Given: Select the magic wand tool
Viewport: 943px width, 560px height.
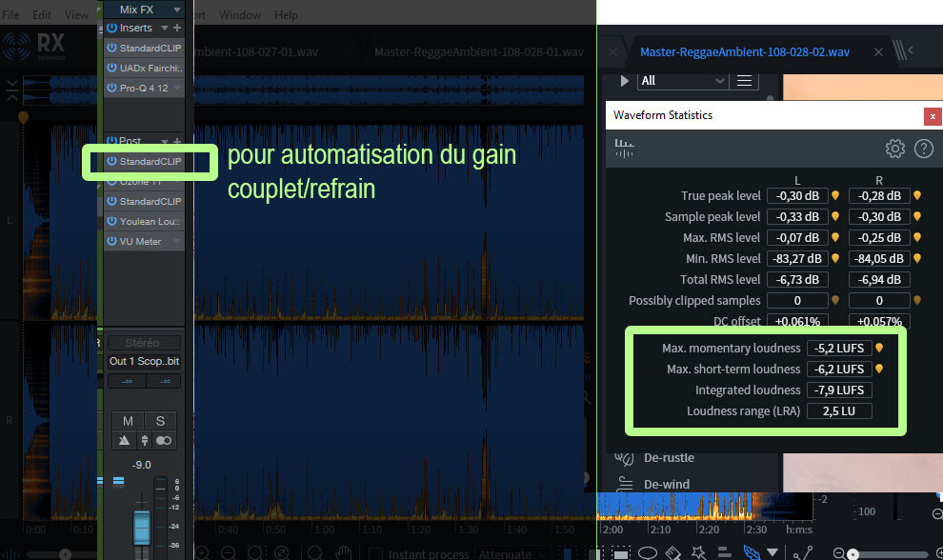Looking at the screenshot, I should click(698, 552).
